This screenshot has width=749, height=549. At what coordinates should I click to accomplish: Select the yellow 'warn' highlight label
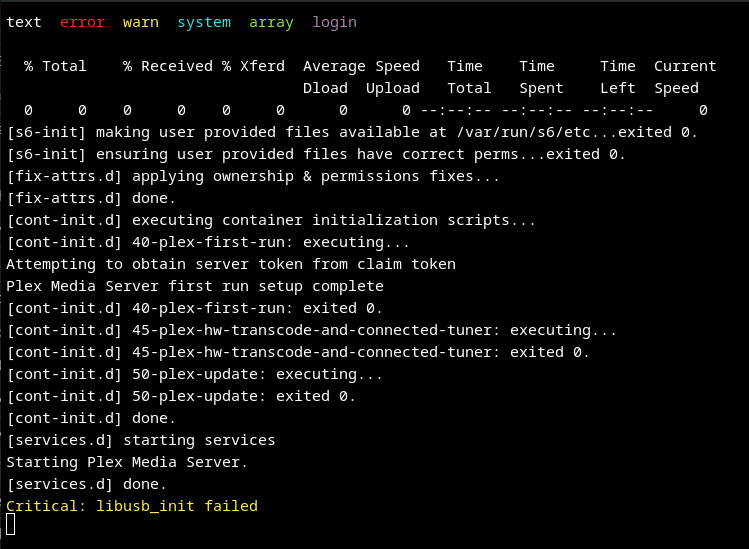tap(140, 22)
